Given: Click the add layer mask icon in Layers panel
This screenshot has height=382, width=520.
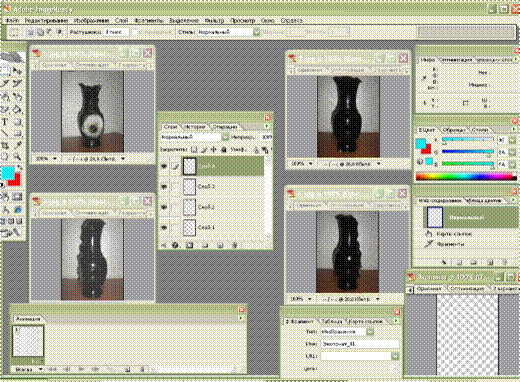Looking at the screenshot, I should click(x=190, y=245).
